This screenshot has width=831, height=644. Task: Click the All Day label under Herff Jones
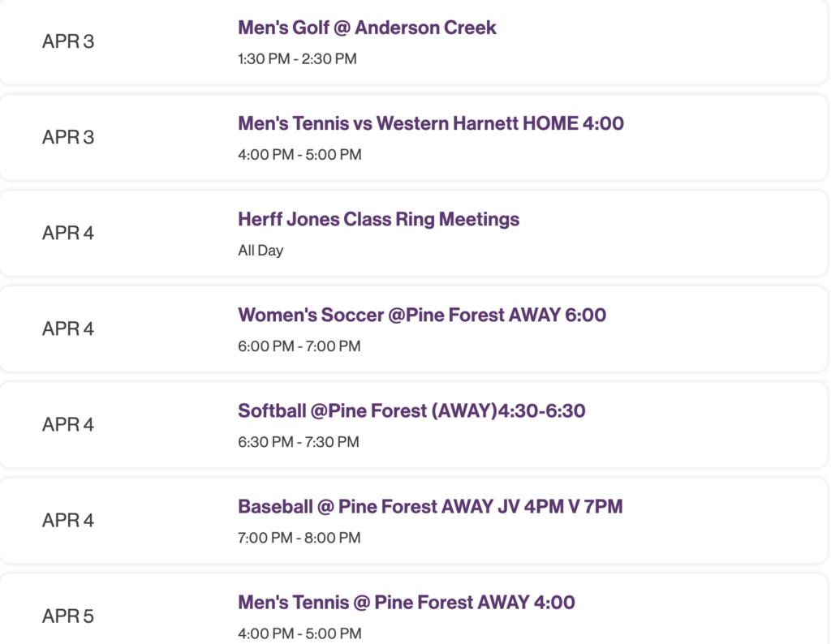[x=260, y=250]
